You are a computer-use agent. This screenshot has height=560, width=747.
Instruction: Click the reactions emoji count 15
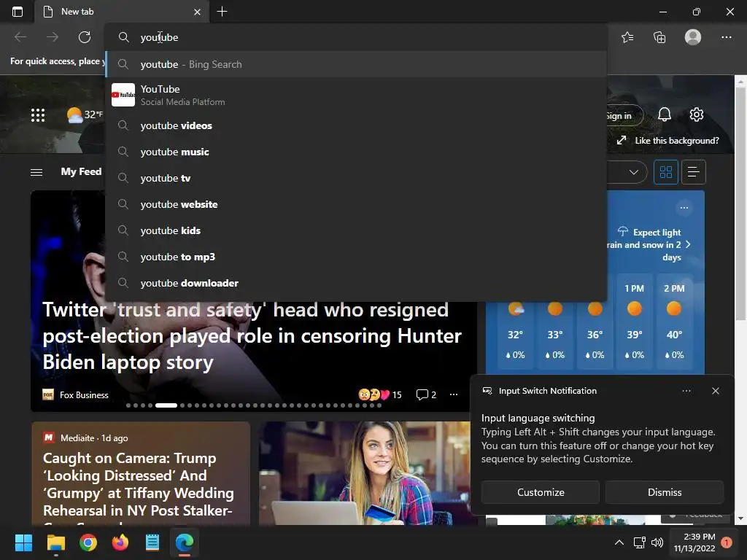pos(379,394)
